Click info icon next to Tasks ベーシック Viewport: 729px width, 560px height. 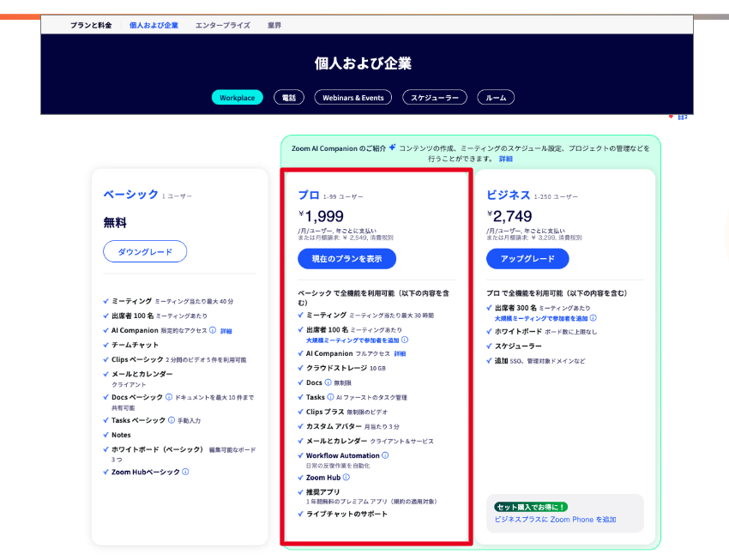[x=172, y=420]
